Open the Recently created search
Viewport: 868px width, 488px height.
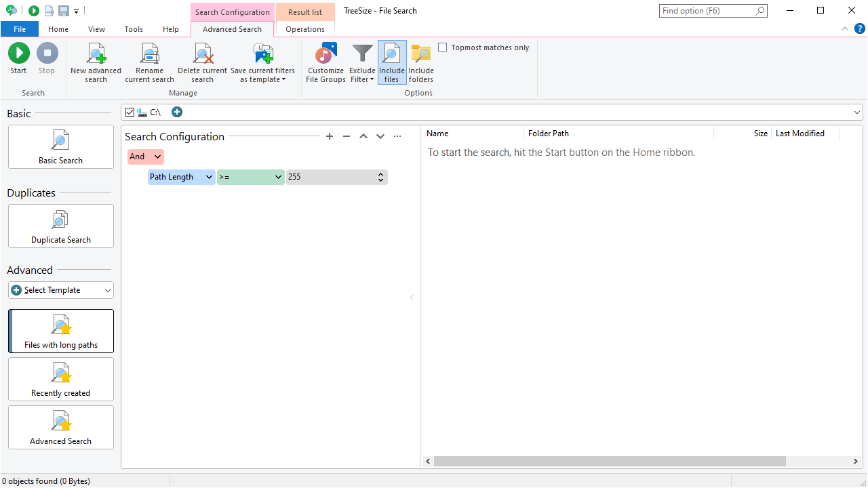click(x=61, y=380)
